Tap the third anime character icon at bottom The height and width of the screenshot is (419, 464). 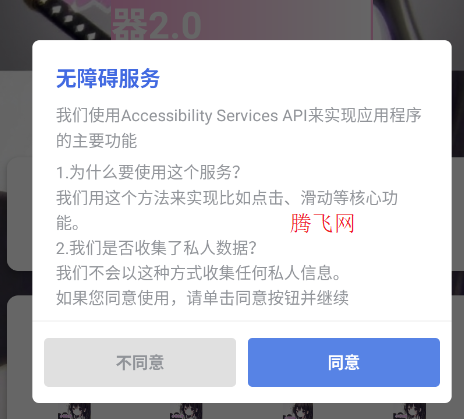tap(297, 411)
